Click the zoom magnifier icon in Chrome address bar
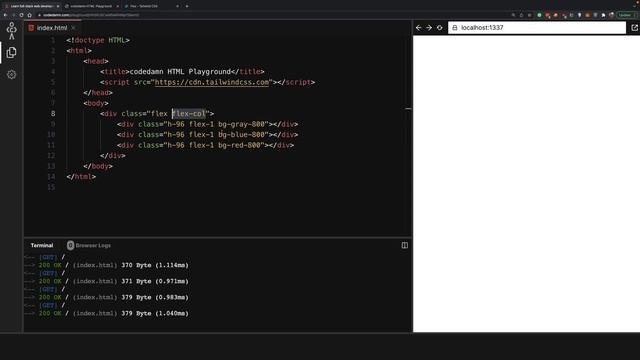This screenshot has width=640, height=360. click(513, 15)
